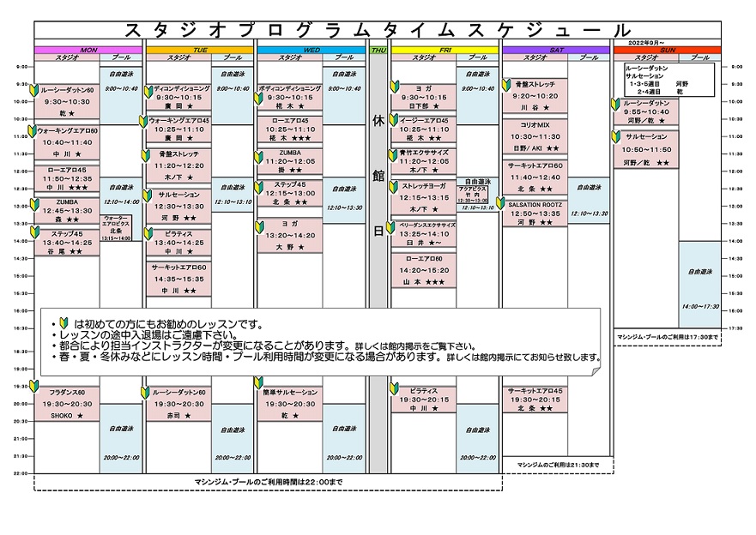This screenshot has width=756, height=535.
Task: Click the 2022年9月~ date label
Action: pyautogui.click(x=646, y=43)
